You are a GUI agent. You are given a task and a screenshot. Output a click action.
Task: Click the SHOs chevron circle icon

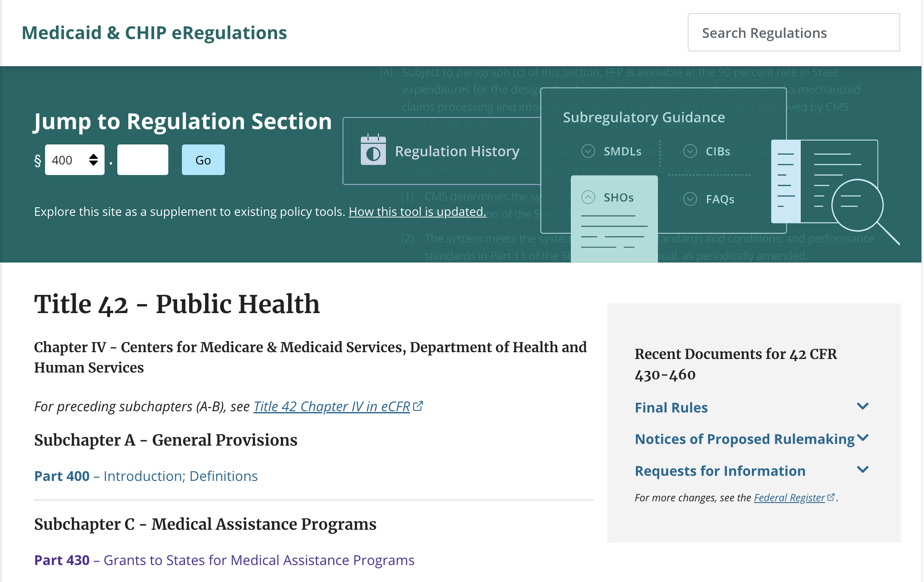point(588,197)
